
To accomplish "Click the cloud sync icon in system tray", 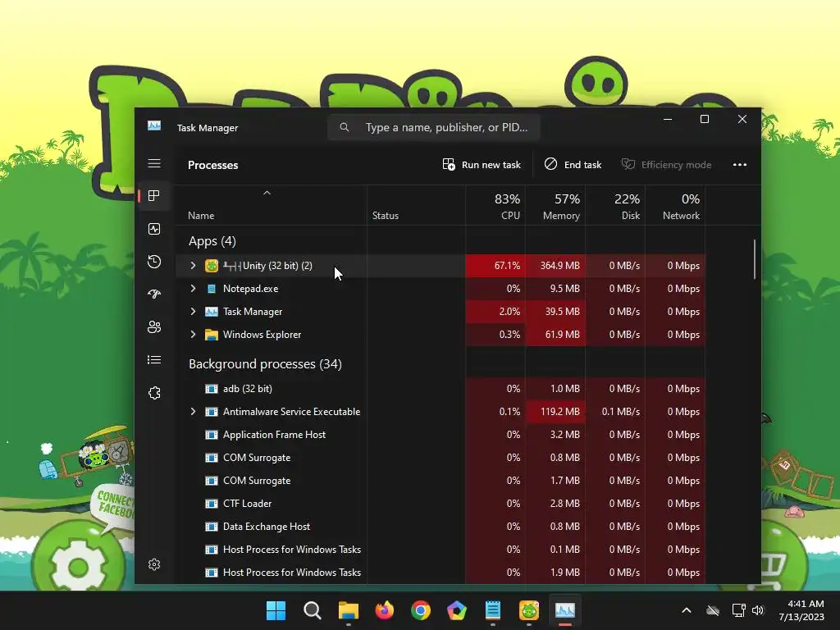I will coord(713,610).
